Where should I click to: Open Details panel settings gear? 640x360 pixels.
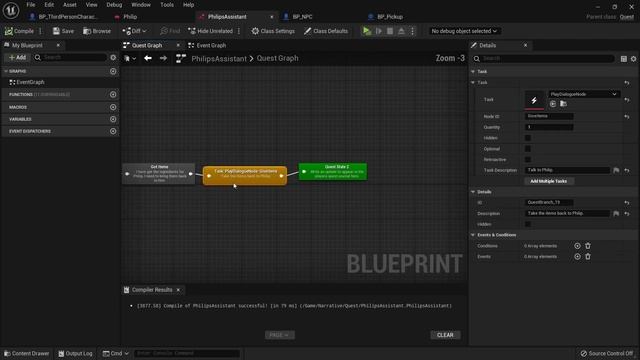(633, 59)
